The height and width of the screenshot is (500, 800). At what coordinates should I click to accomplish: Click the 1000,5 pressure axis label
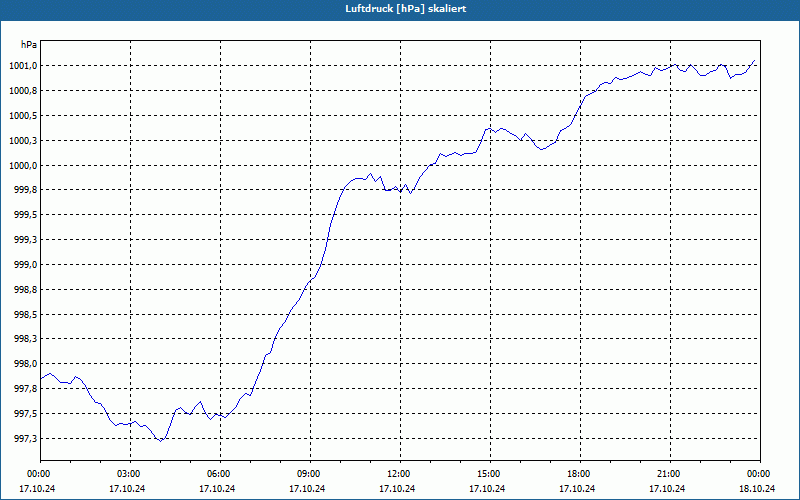click(x=23, y=116)
